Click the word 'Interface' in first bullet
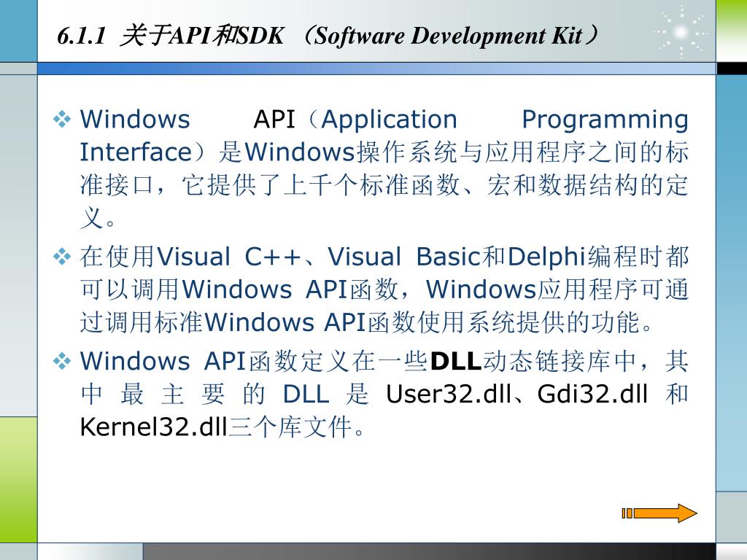This screenshot has width=747, height=560. (x=136, y=152)
